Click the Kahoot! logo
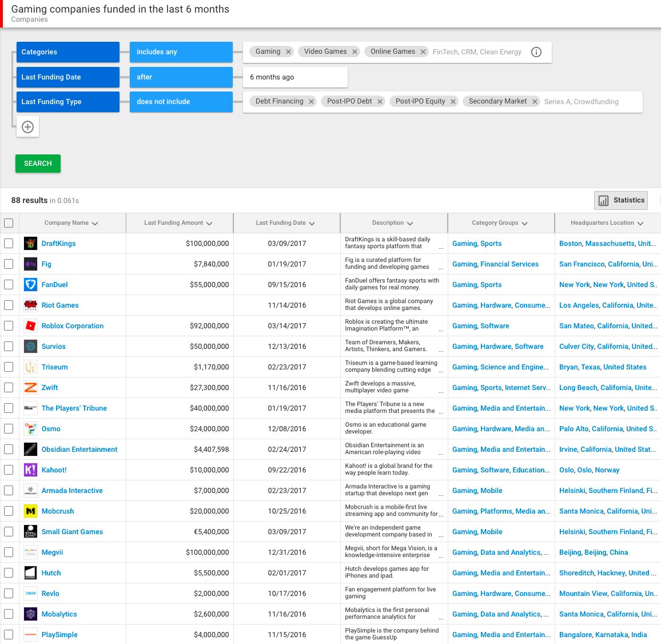Viewport: 661px width, 644px height. tap(30, 470)
